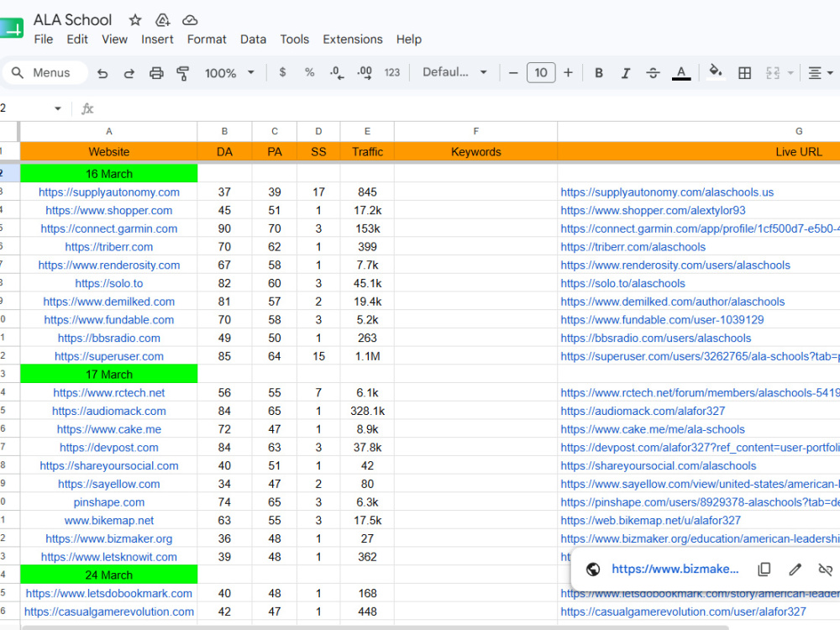
Task: Select column A header
Action: tap(108, 131)
